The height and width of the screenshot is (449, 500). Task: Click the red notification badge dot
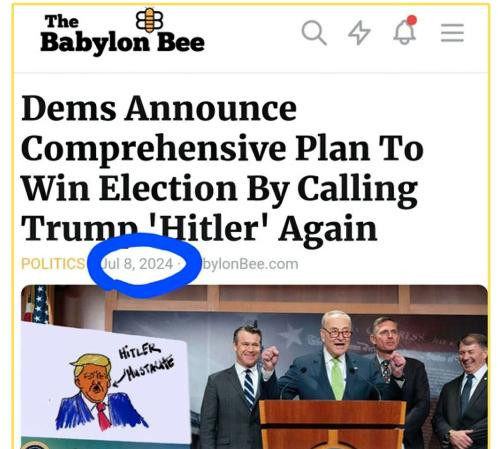(x=412, y=20)
